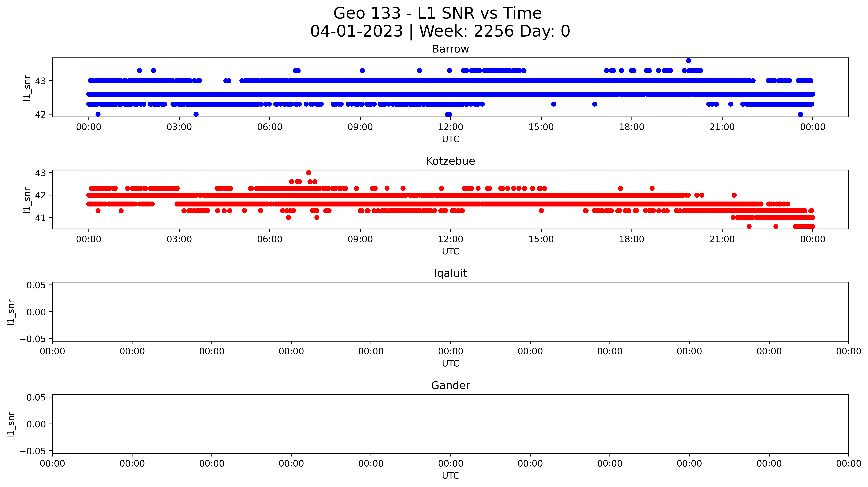
Task: Click the 21:00 tick label on the Barrow plot
Action: [722, 127]
